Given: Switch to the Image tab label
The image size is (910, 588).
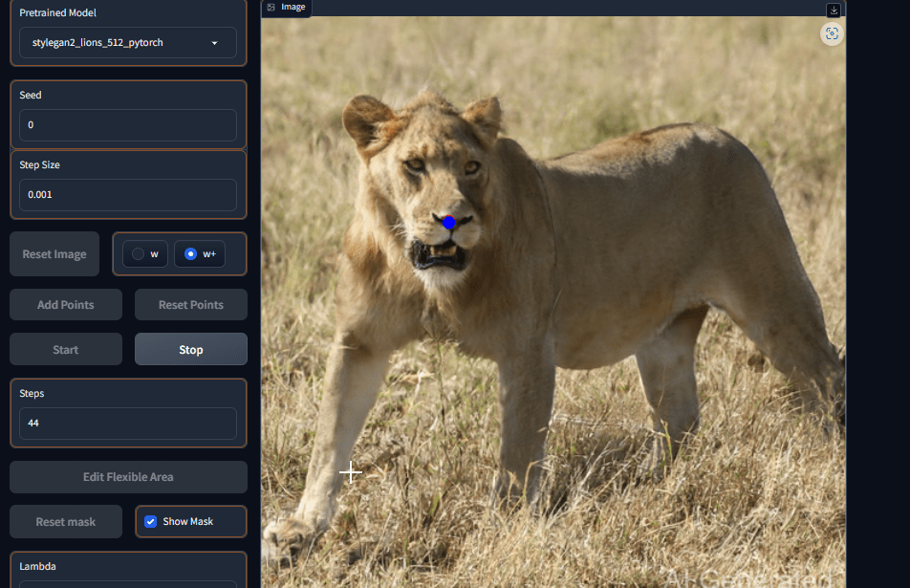Looking at the screenshot, I should [x=293, y=7].
